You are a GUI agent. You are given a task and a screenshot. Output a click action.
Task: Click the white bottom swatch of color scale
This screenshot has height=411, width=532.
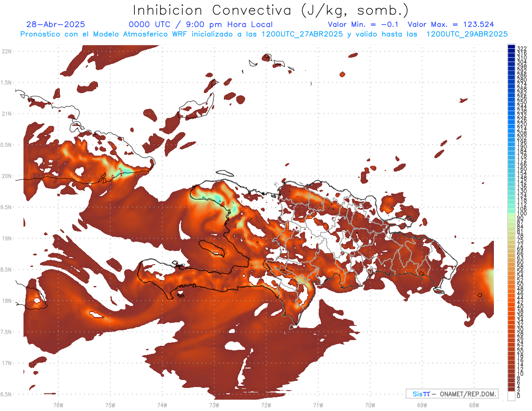[x=511, y=396]
